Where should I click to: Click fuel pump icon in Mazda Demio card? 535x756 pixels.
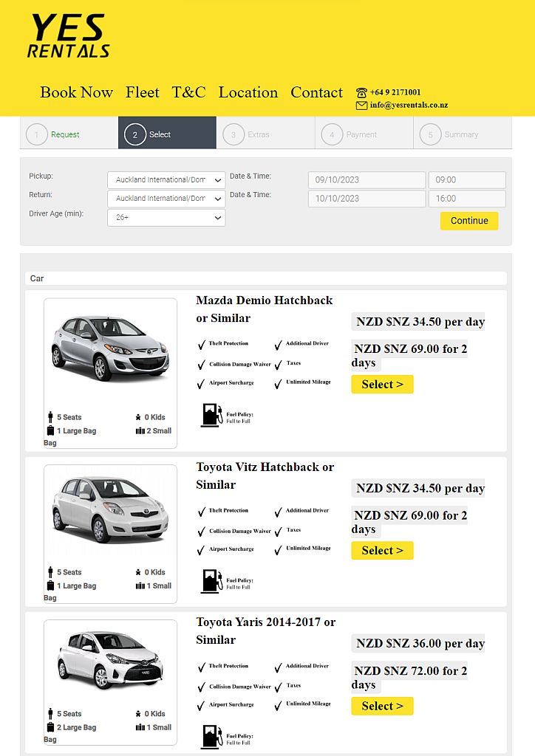tap(211, 415)
